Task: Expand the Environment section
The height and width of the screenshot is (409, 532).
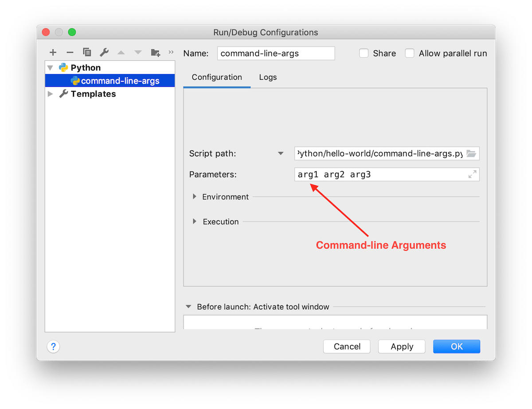Action: pos(195,197)
